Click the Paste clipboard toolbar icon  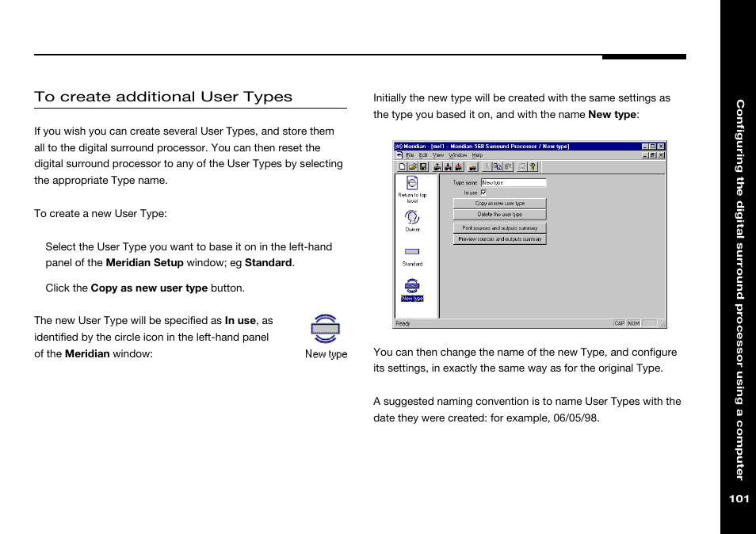click(x=508, y=166)
